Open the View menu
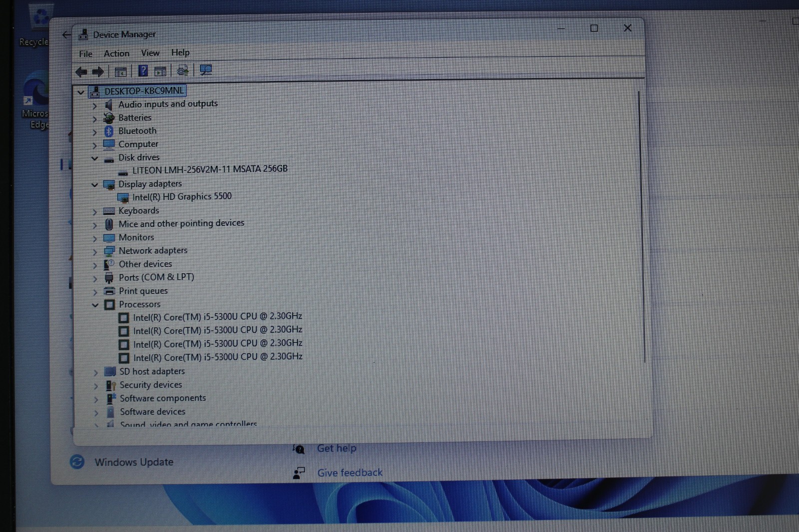Screen dimensions: 799x532 (x=150, y=53)
